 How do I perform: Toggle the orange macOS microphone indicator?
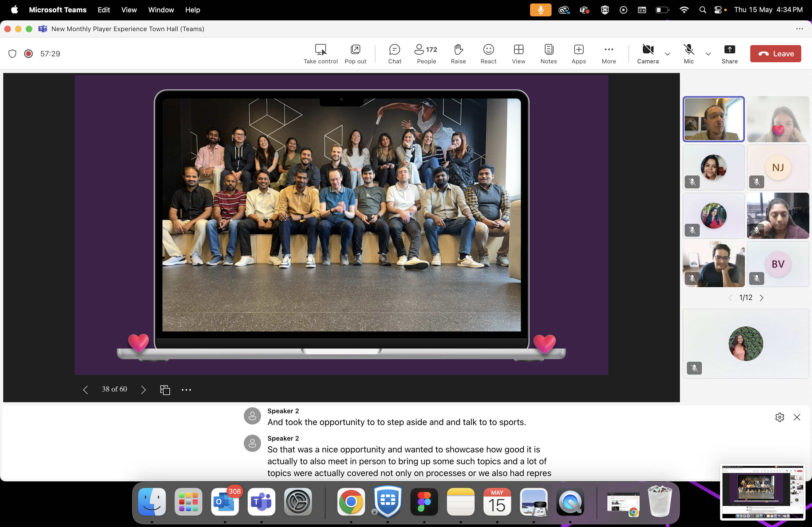(x=541, y=10)
